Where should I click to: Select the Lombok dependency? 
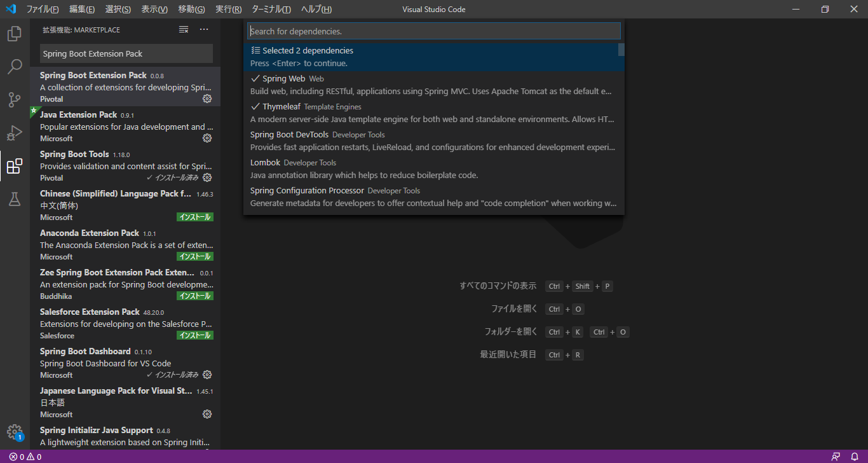pyautogui.click(x=434, y=169)
